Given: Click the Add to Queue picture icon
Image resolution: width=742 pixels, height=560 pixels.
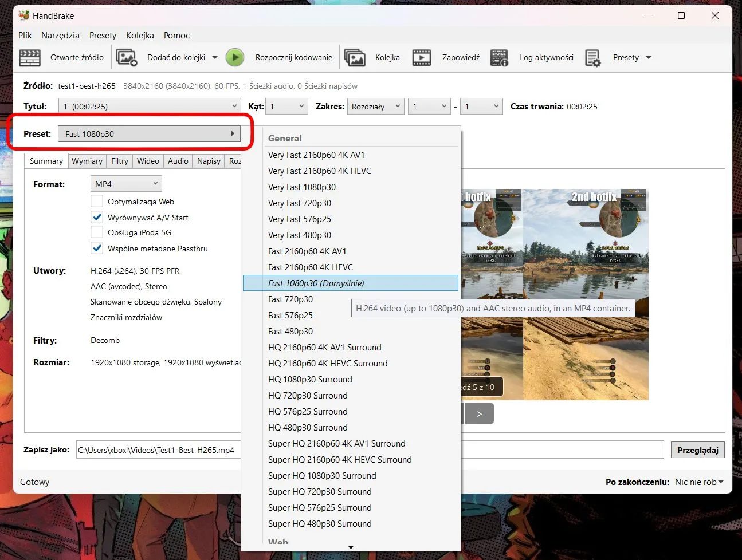Looking at the screenshot, I should (x=127, y=58).
